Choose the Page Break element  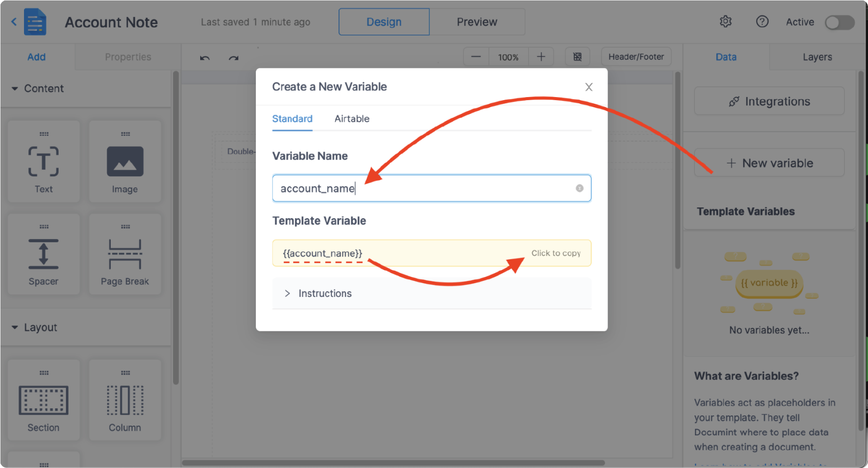pyautogui.click(x=125, y=254)
